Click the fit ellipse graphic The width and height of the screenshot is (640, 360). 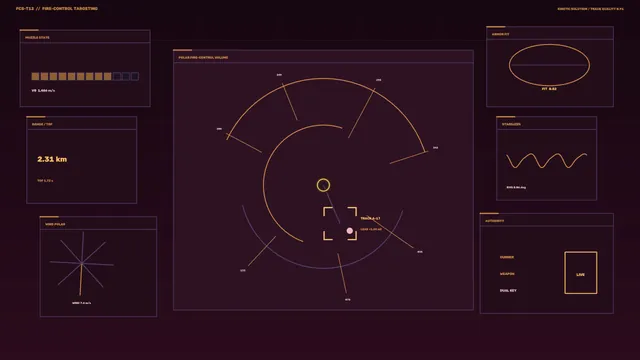tap(549, 65)
